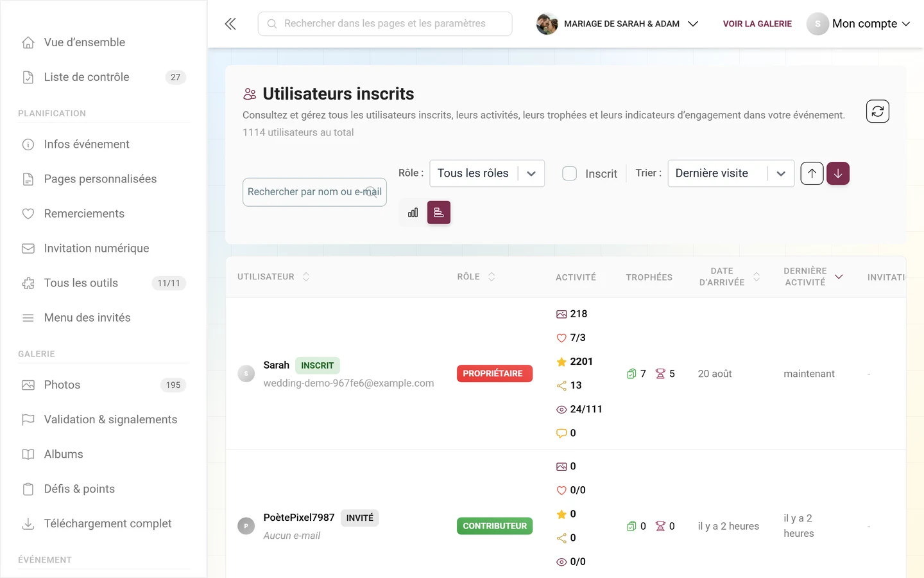The height and width of the screenshot is (578, 924).
Task: Open the Mon compte menu
Action: click(859, 24)
